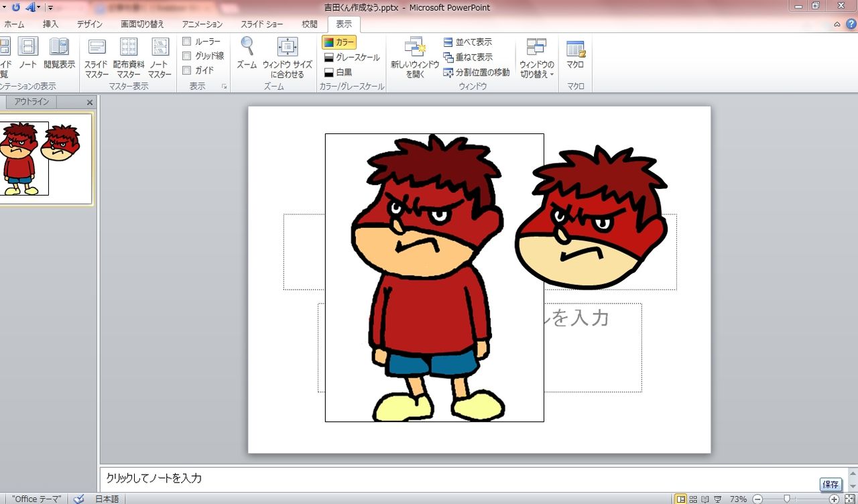The height and width of the screenshot is (504, 858).
Task: Open the デザイン (Design) tab
Action: click(90, 24)
